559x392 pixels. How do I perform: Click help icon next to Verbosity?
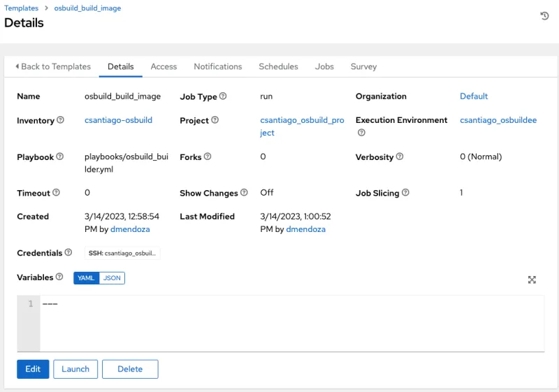[x=400, y=157]
